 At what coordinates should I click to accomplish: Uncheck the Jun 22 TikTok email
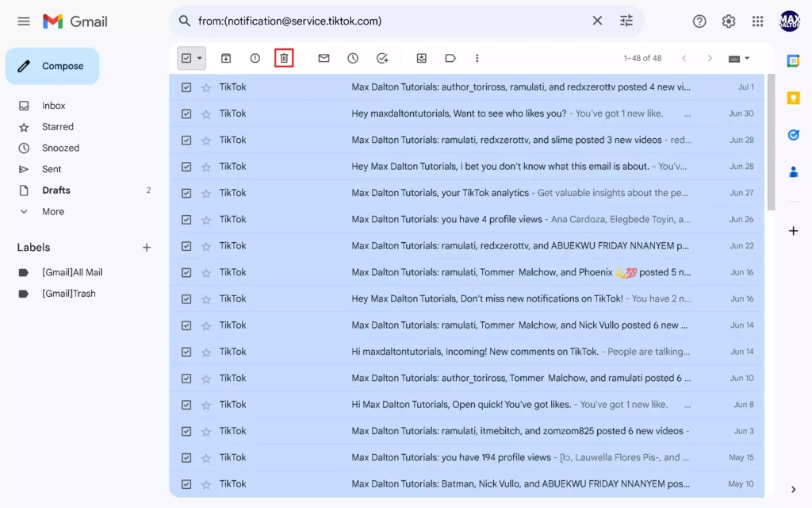[x=186, y=246]
